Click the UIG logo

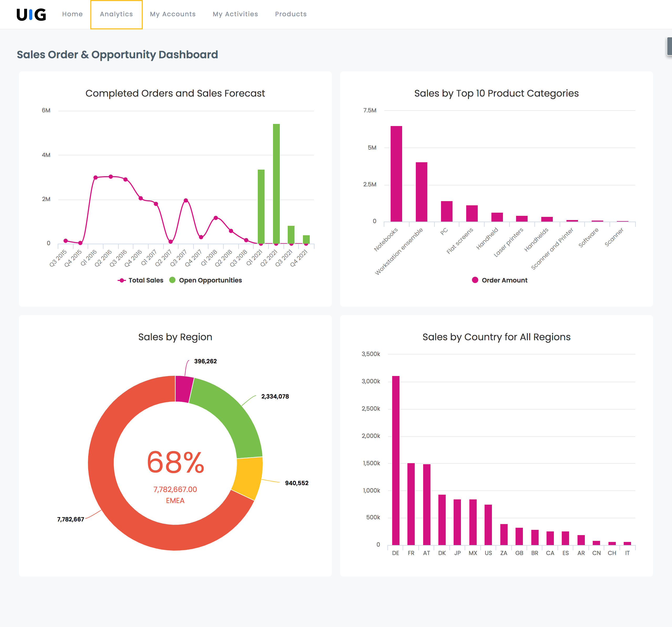pos(31,14)
